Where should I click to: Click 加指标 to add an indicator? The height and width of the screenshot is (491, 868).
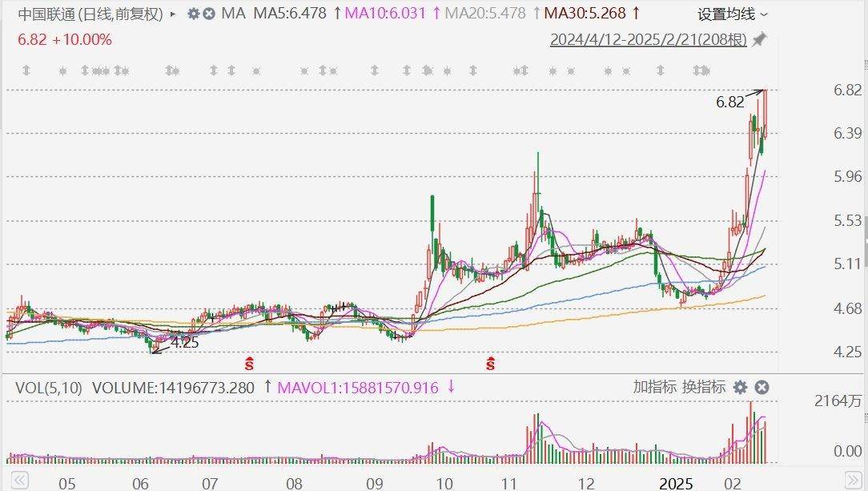(654, 388)
